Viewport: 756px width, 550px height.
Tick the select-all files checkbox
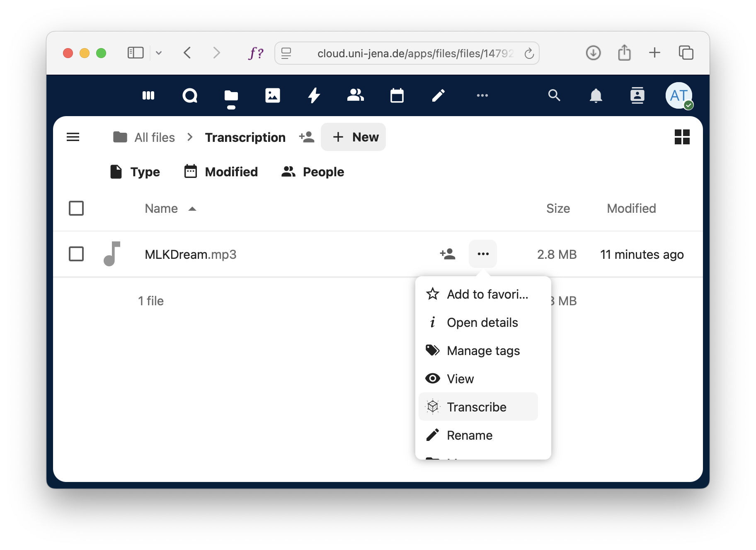pos(76,208)
